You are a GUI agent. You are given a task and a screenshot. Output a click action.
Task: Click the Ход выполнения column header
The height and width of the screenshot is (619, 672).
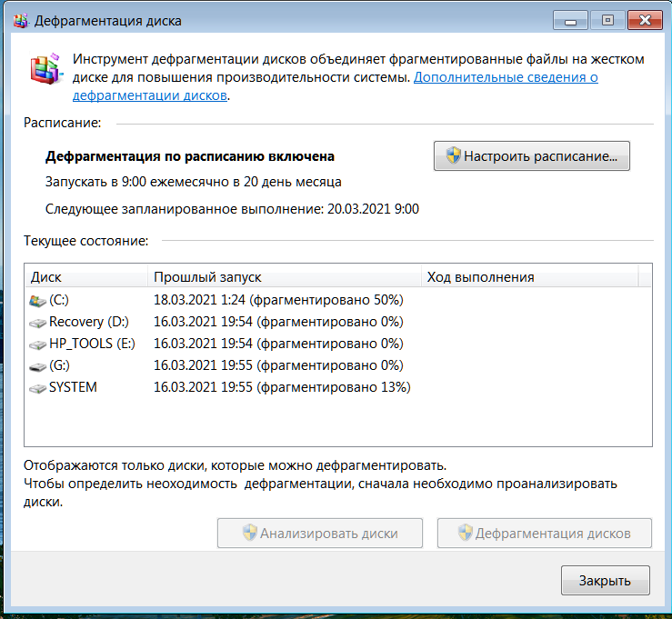(530, 276)
